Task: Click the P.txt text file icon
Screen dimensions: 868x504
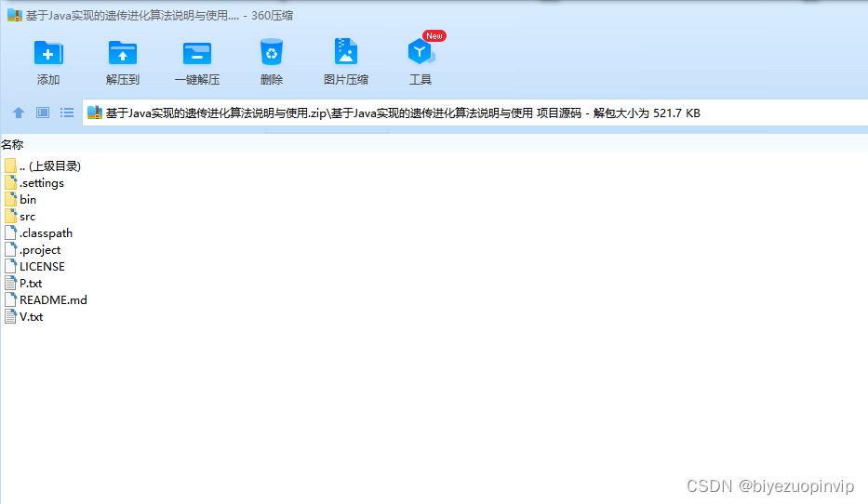Action: [x=10, y=284]
